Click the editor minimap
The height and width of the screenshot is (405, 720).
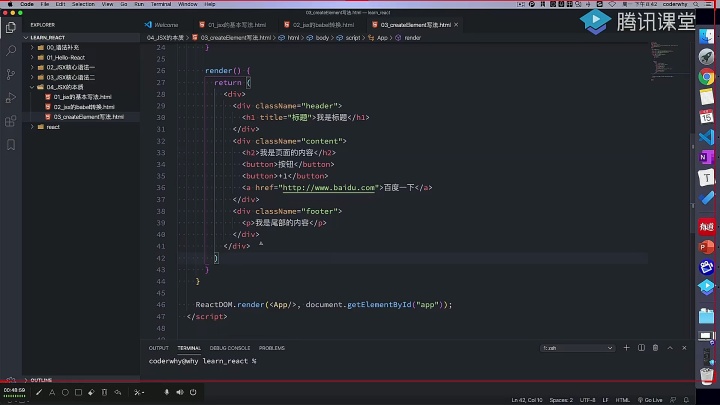pos(670,61)
